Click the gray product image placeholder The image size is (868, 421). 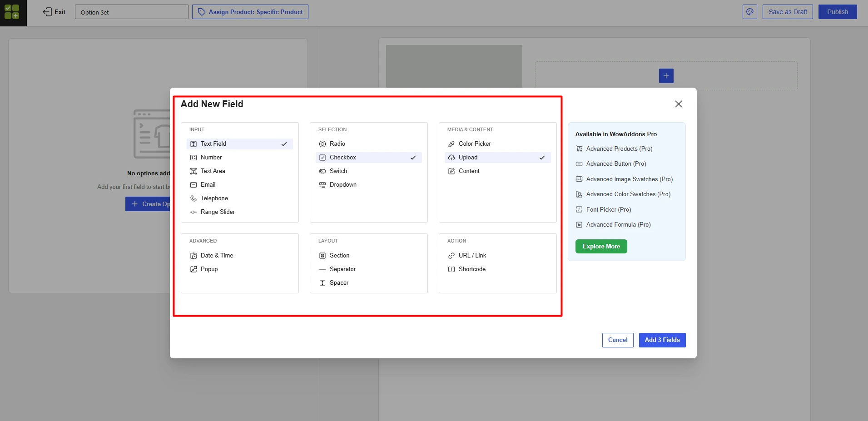point(454,66)
